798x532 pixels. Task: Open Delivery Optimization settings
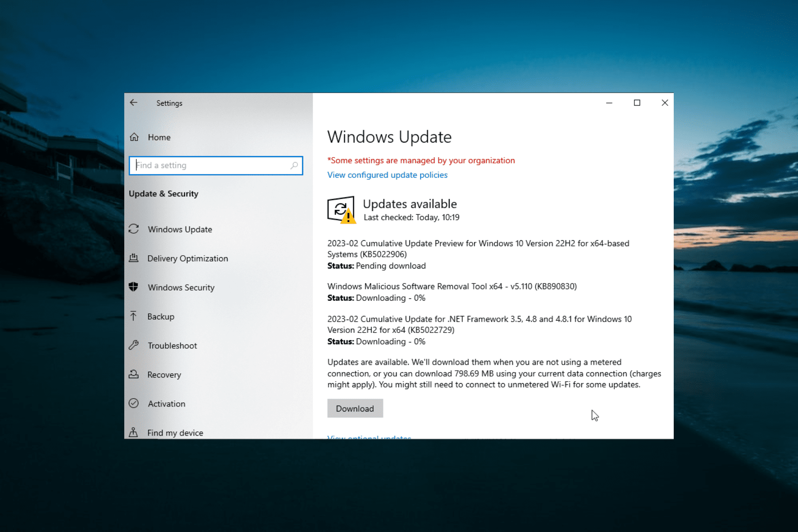pyautogui.click(x=187, y=259)
